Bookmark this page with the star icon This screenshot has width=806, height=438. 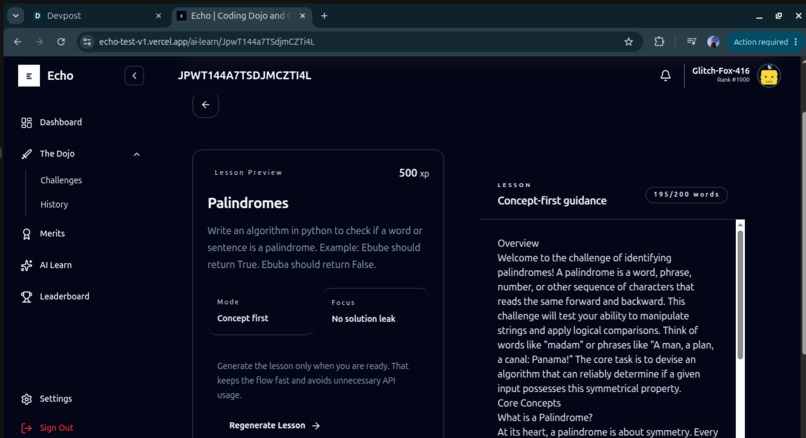click(x=628, y=42)
